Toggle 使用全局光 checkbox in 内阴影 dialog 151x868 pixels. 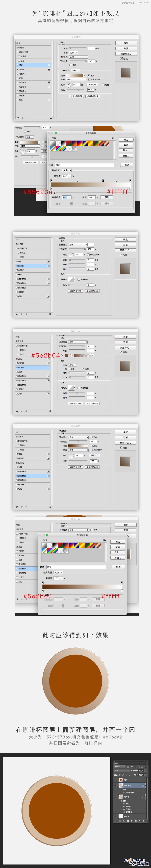click(x=88, y=255)
